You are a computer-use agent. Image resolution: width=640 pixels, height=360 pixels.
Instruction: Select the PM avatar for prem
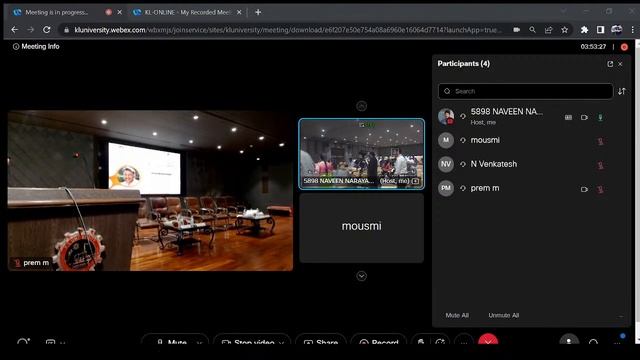point(446,188)
